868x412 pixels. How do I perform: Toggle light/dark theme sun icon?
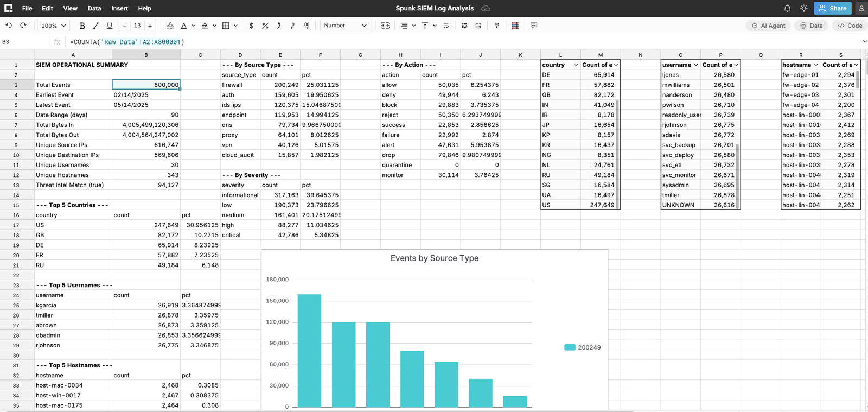point(803,8)
